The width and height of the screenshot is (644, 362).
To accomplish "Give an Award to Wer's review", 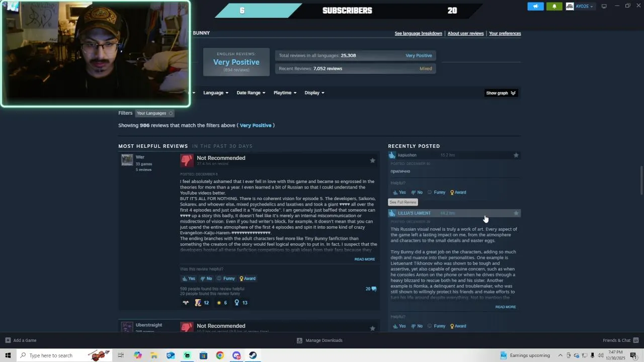I will [247, 279].
